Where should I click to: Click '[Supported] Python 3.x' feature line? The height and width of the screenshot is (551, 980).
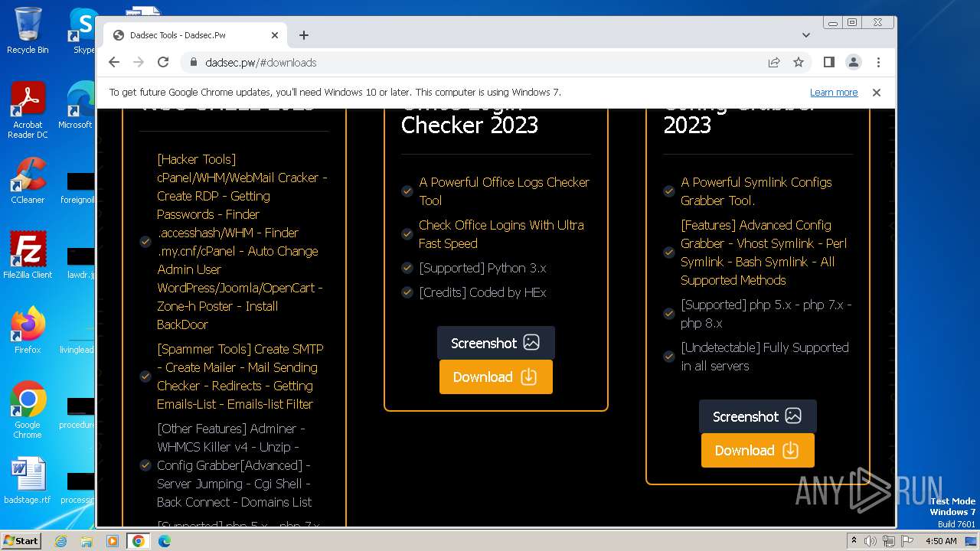coord(482,268)
